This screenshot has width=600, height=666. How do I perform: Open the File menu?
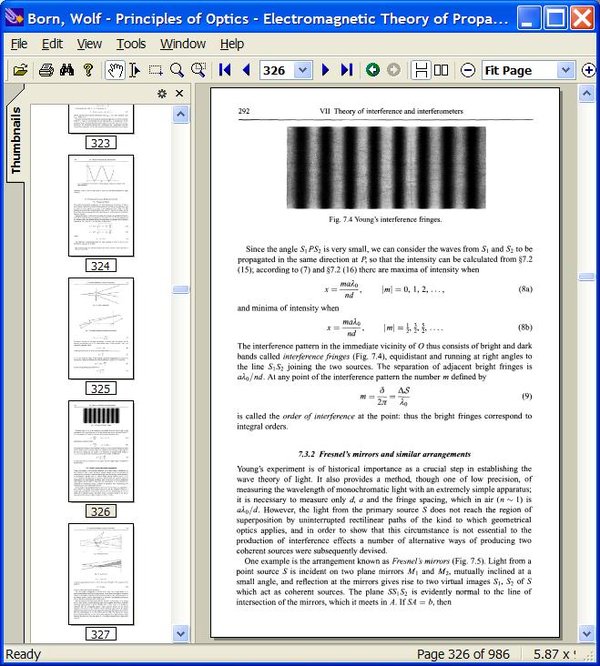point(19,44)
